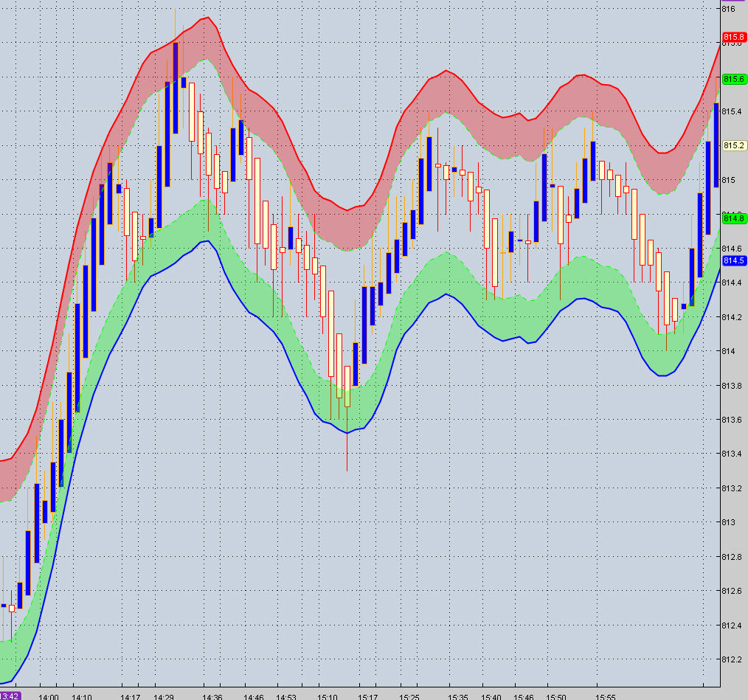Select the 814.2 price axis label
This screenshot has width=748, height=700.
(x=732, y=317)
